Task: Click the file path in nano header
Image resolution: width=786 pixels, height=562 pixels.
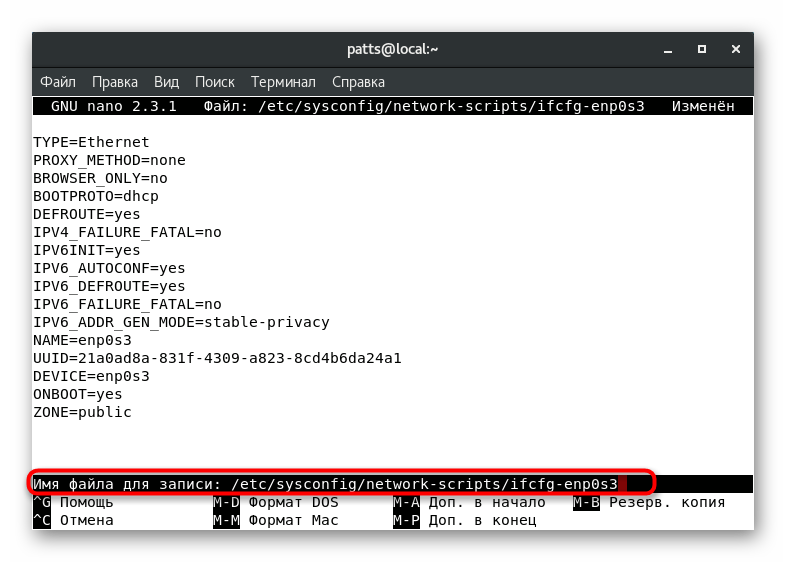Action: point(451,106)
